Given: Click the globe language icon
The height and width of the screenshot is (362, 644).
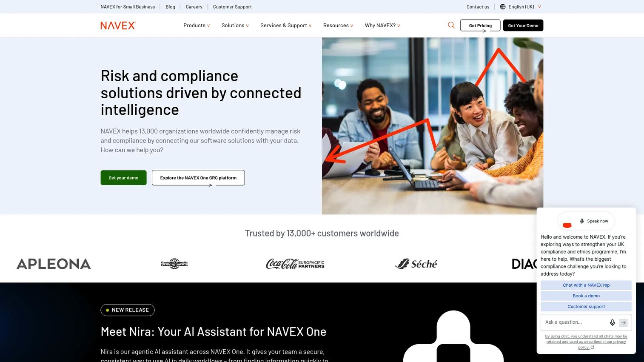Looking at the screenshot, I should (503, 7).
